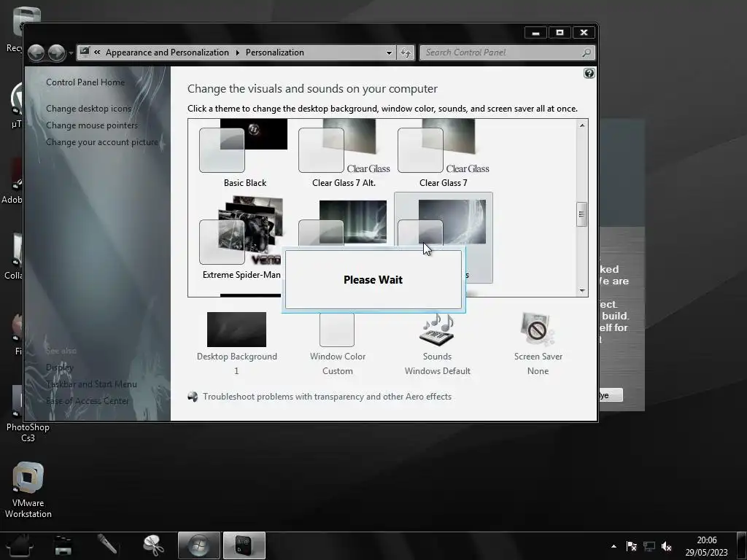Click the Personalization breadcrumb
This screenshot has height=560, width=747.
pos(275,52)
